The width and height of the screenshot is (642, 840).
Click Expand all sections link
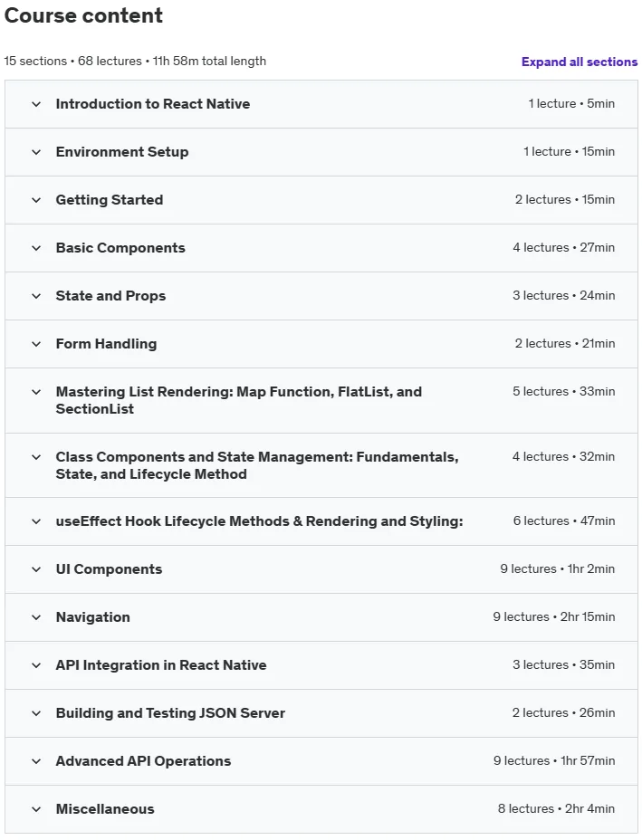[580, 62]
